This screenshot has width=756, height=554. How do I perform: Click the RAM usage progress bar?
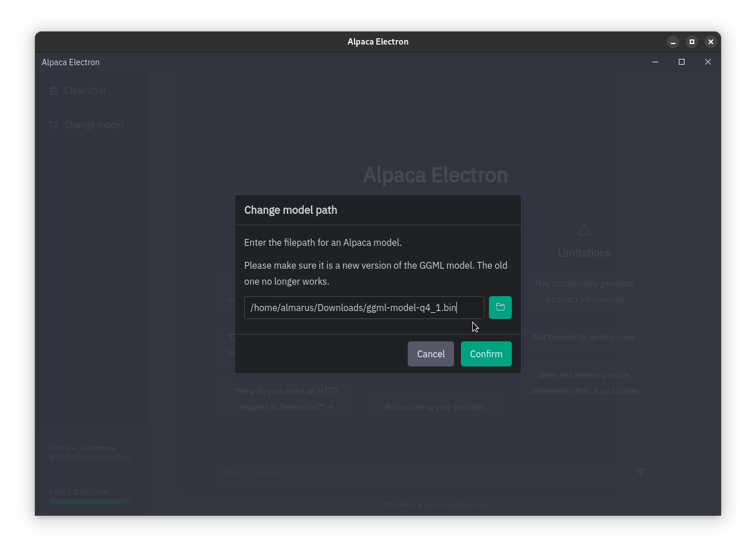[x=90, y=501]
